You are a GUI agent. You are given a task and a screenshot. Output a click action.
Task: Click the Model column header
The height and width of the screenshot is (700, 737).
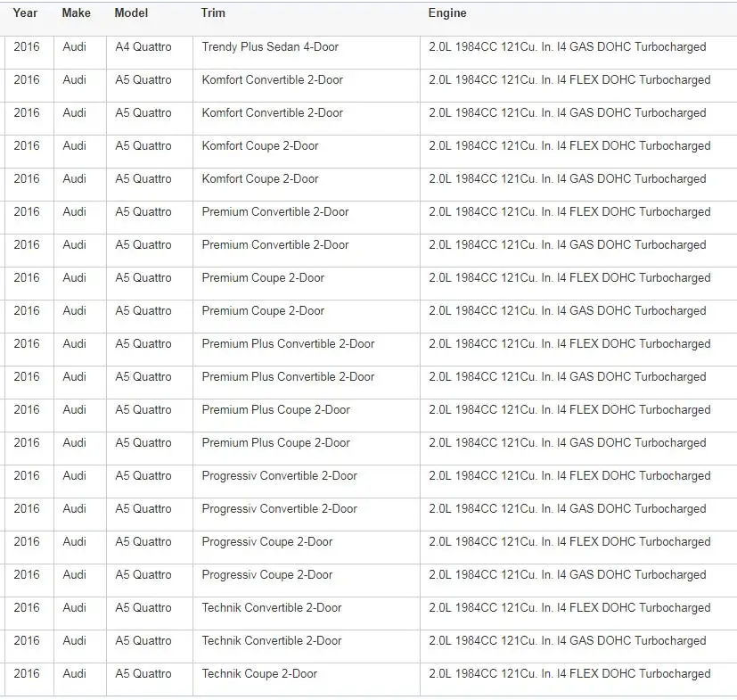131,13
